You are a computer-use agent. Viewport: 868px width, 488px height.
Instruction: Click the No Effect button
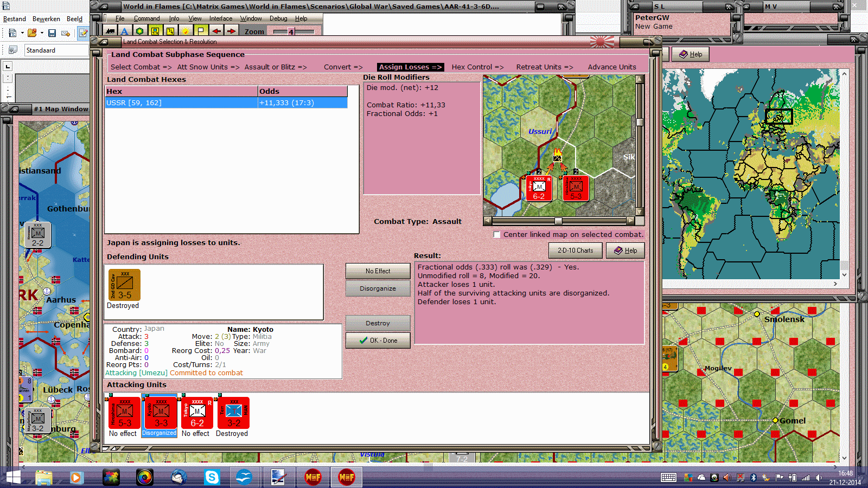(x=378, y=271)
